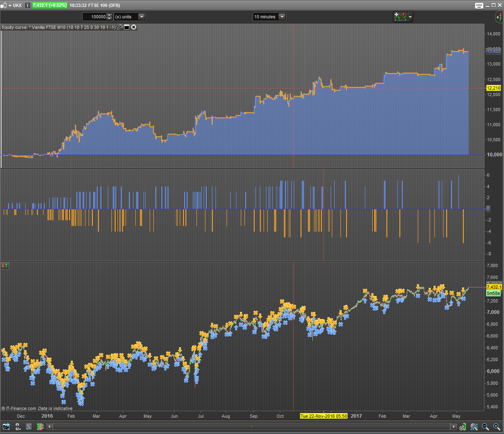Open equity curve settings wrench icon
This screenshot has height=434, width=504.
(120, 27)
